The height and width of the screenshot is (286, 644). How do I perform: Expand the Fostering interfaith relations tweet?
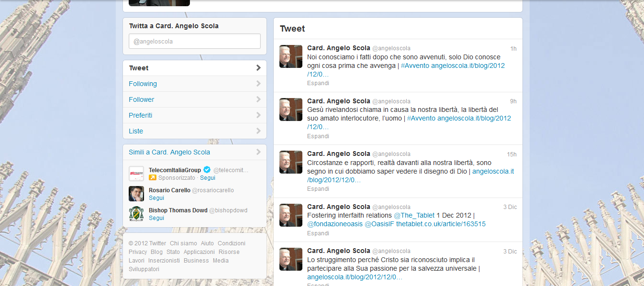click(x=318, y=233)
